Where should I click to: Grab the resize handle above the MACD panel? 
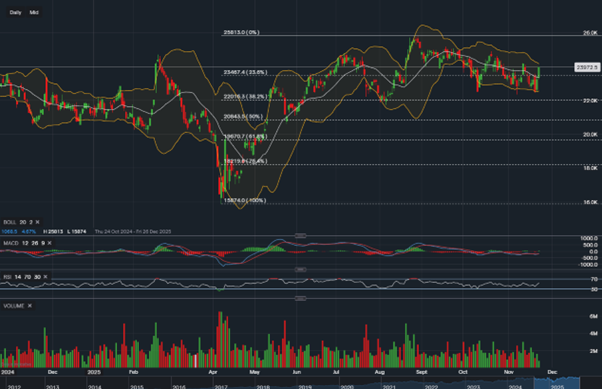tap(300, 235)
